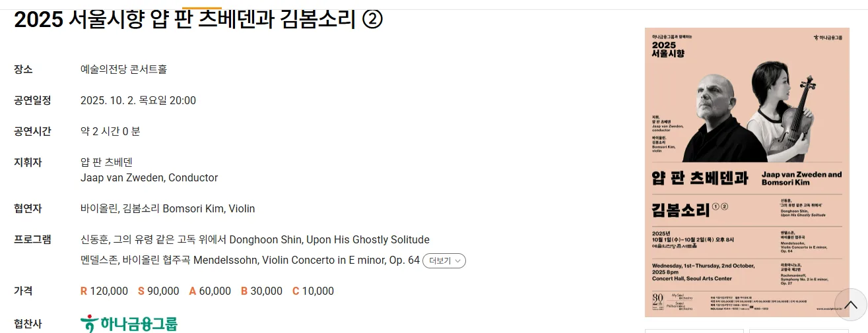This screenshot has width=868, height=333.
Task: Click the venue text 예술의전당 콘서트홀
Action: pos(123,69)
